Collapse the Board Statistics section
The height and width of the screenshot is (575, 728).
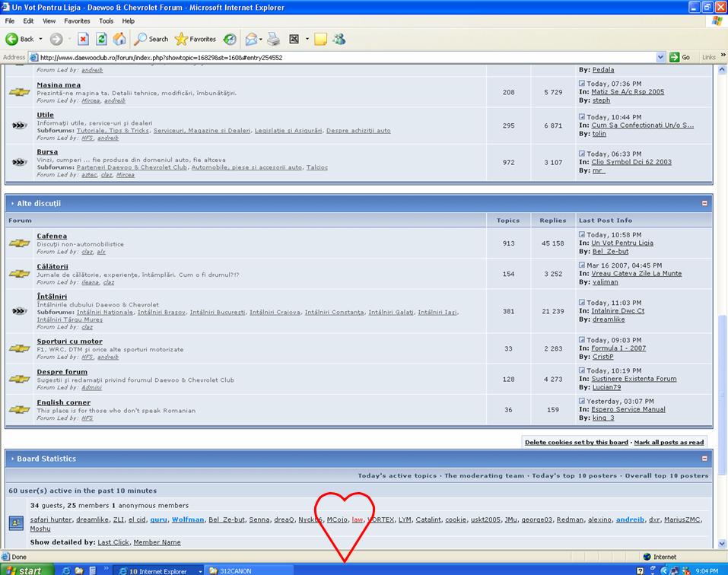[x=704, y=459]
